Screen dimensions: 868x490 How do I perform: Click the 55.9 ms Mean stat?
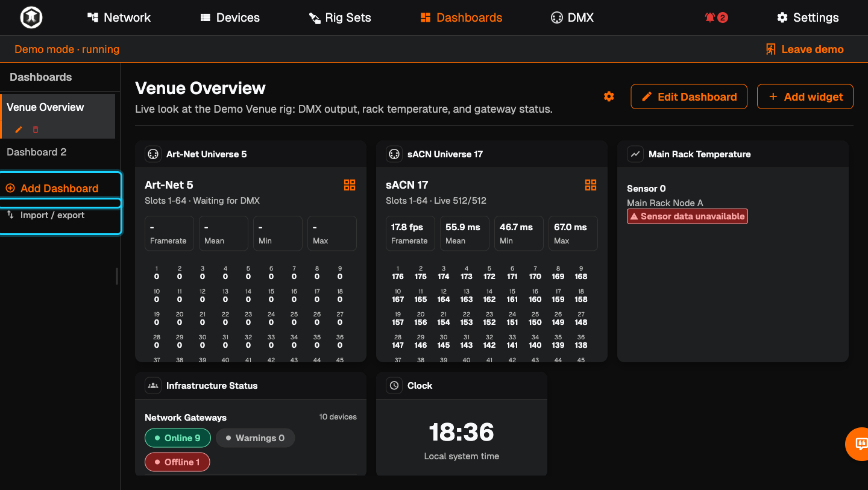tap(465, 233)
